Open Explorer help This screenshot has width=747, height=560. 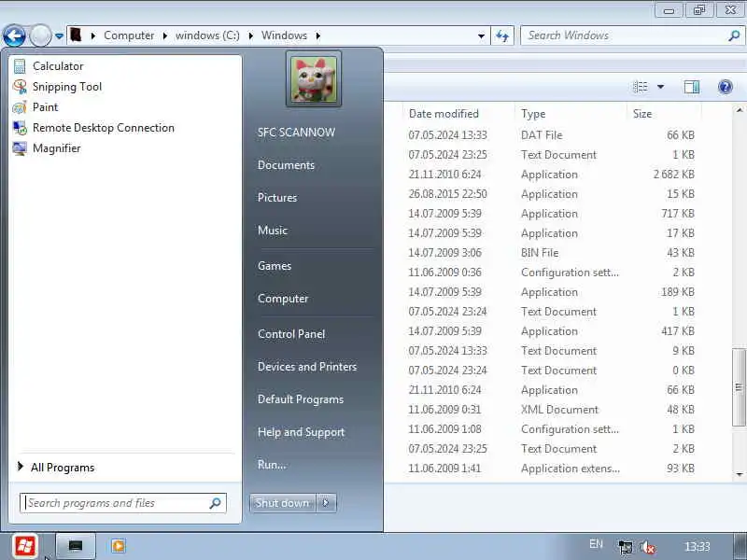click(x=726, y=87)
